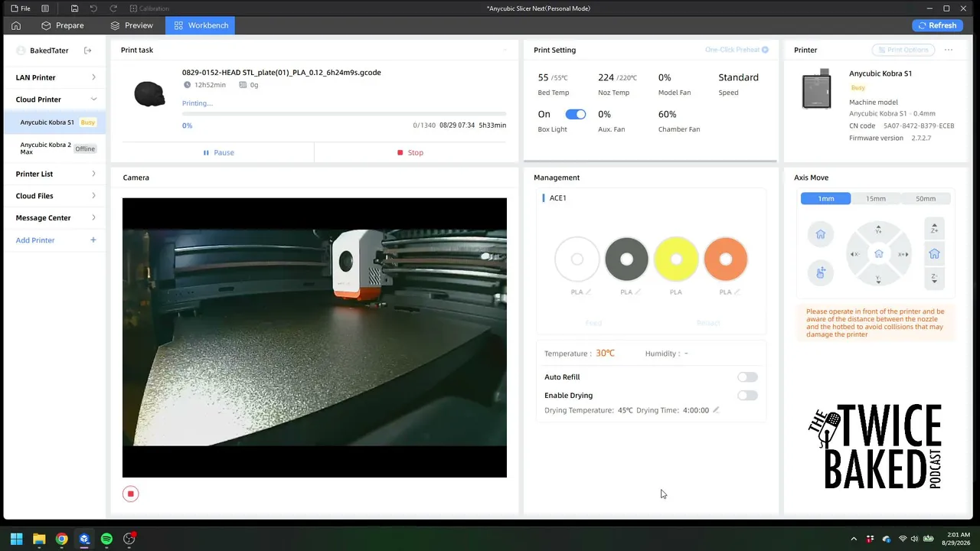
Task: Click the print progress bar
Action: click(344, 113)
